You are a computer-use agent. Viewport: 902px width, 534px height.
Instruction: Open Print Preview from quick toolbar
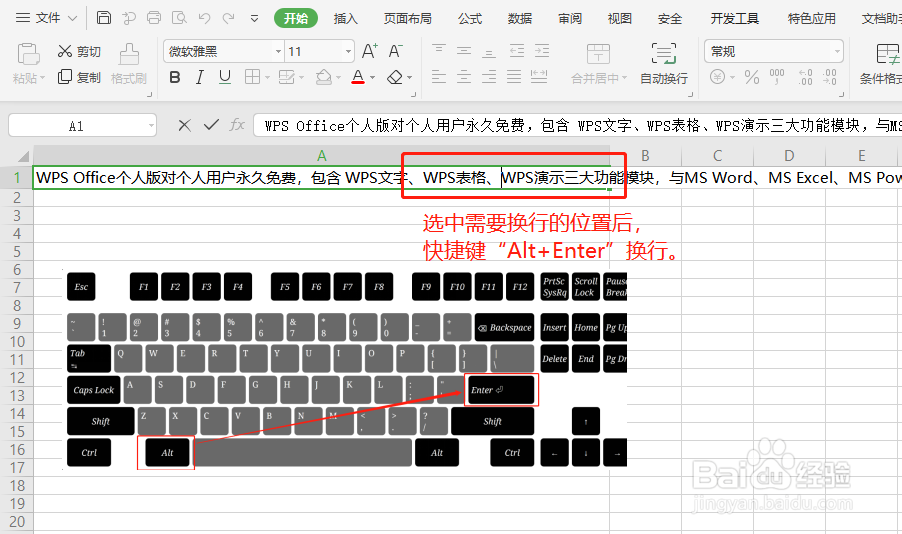coord(179,18)
